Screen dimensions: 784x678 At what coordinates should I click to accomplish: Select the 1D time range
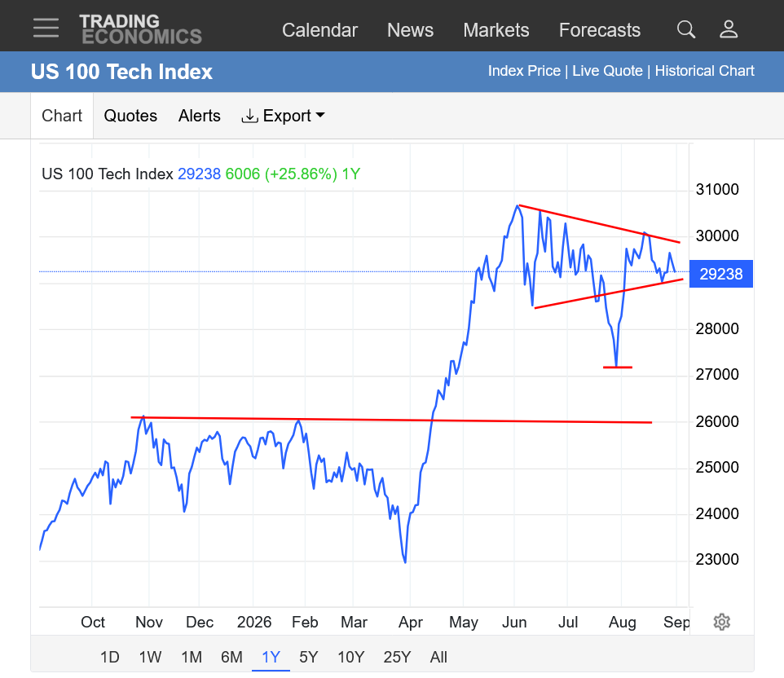click(109, 657)
